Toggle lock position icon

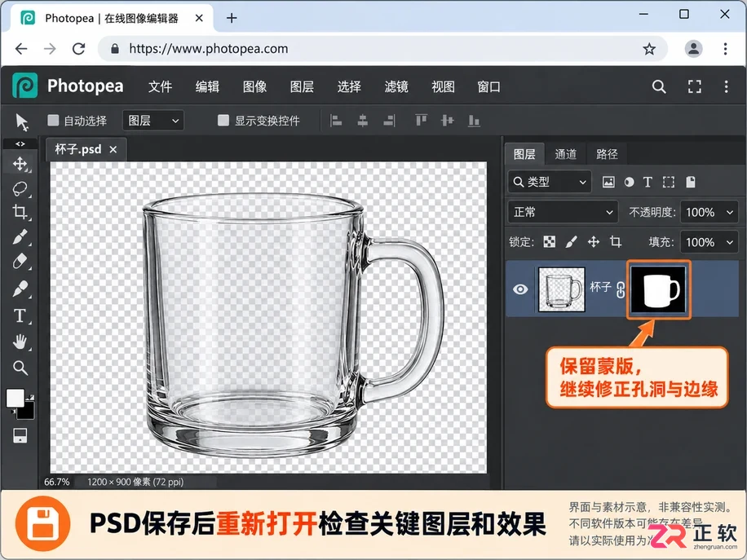click(x=593, y=242)
